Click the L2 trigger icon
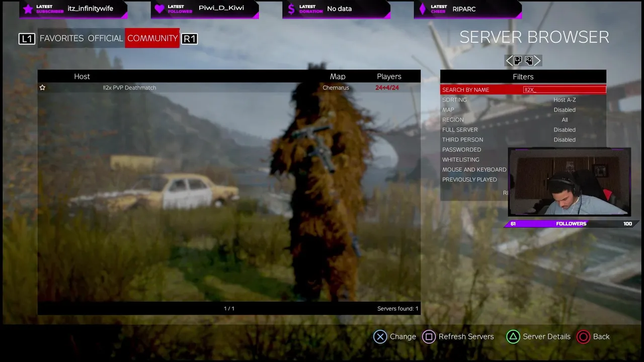 point(518,60)
